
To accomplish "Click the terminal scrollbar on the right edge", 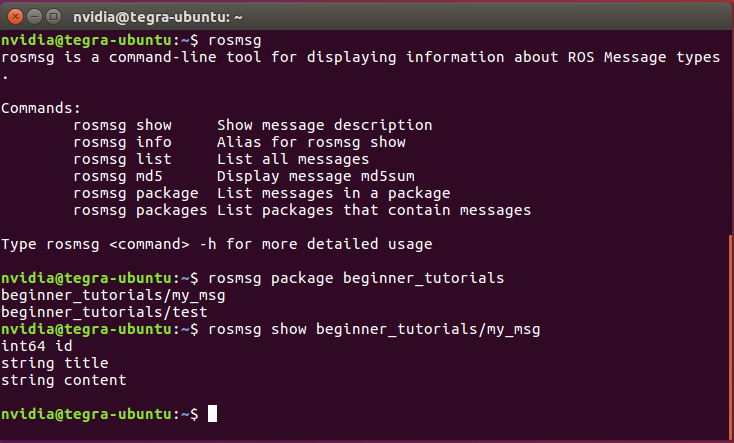I will (731, 335).
